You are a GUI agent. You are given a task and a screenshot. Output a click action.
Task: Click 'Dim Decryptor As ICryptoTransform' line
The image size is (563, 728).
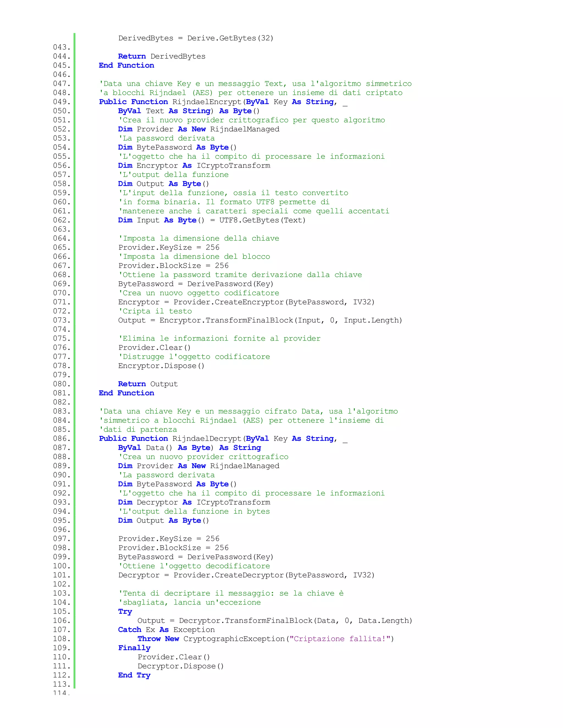(194, 502)
